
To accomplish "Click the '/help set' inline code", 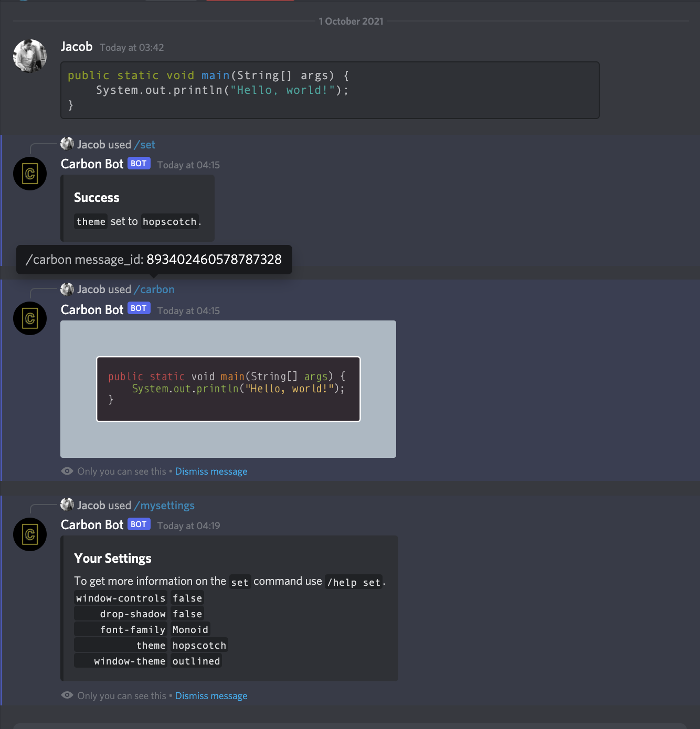I will (354, 582).
